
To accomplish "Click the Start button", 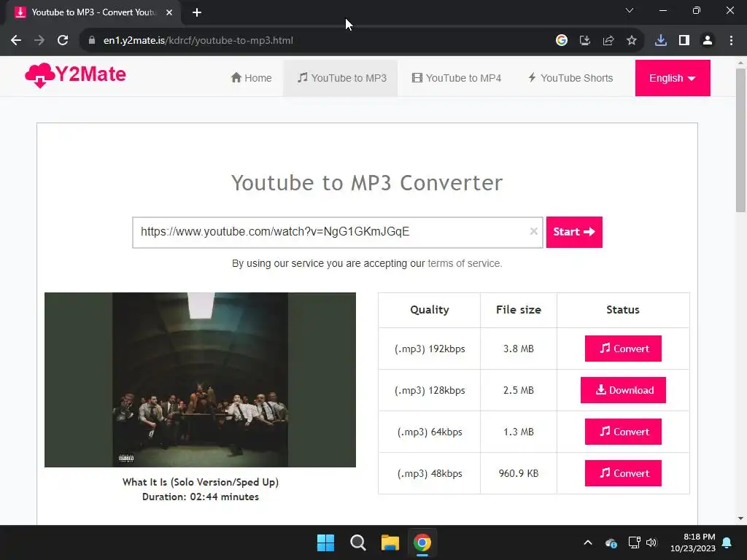I will click(574, 232).
